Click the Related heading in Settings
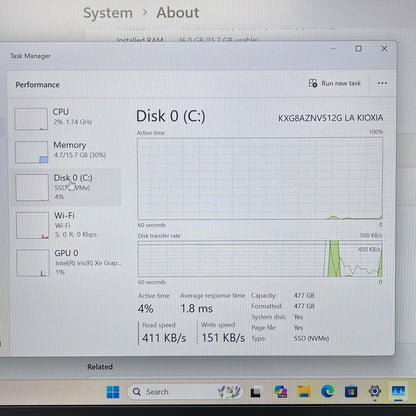The width and height of the screenshot is (416, 416). point(100,367)
